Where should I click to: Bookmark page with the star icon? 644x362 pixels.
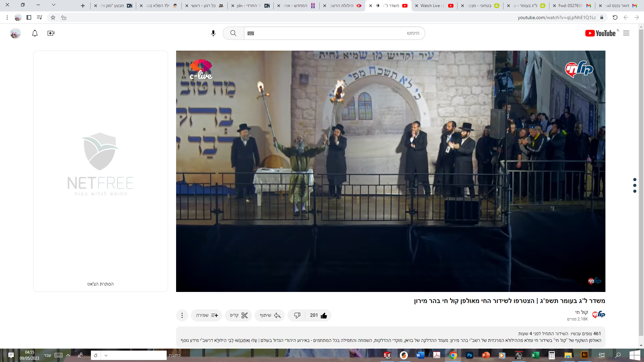53,17
